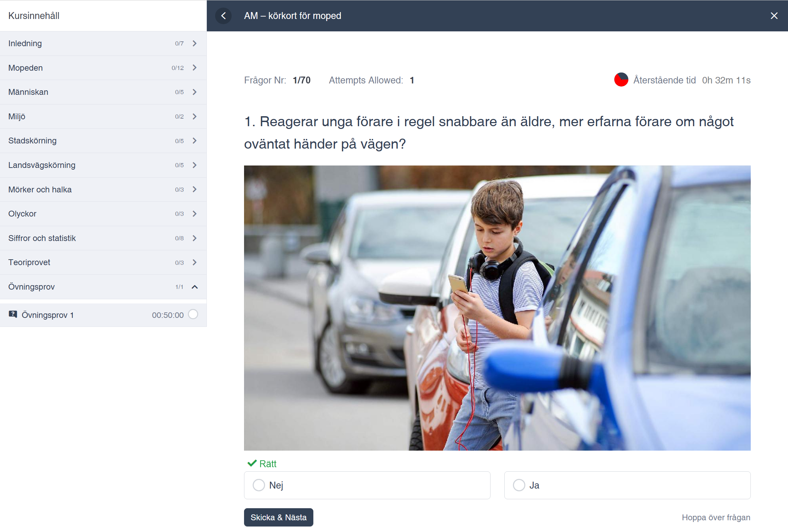
Task: Click the 1/1 count for Övningsprov
Action: 179,287
